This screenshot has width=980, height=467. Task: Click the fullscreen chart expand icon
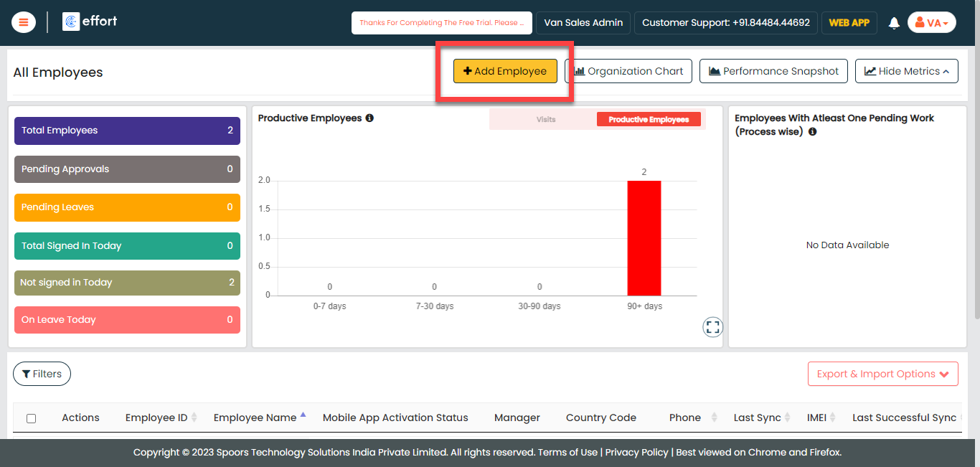coord(712,328)
